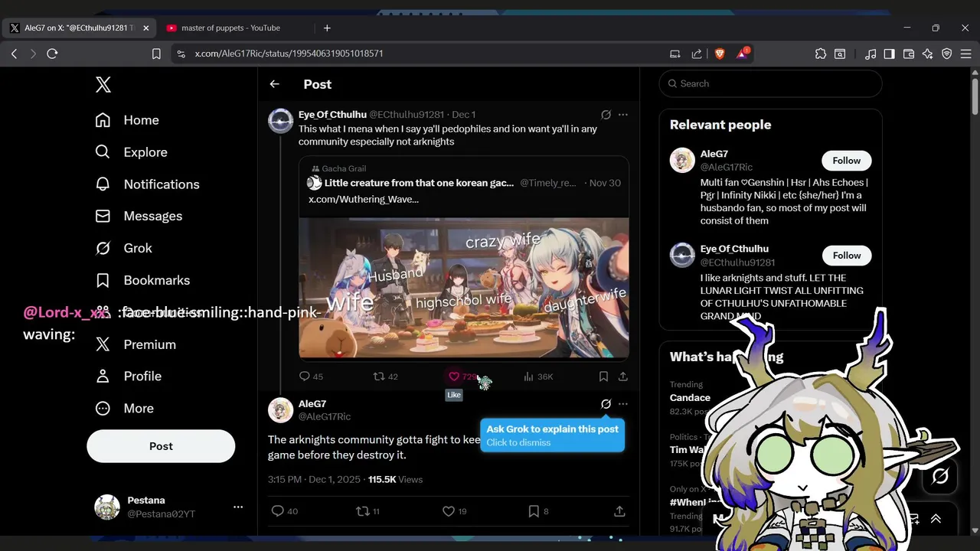980x551 pixels.
Task: Open Home in X sidebar
Action: click(x=127, y=120)
